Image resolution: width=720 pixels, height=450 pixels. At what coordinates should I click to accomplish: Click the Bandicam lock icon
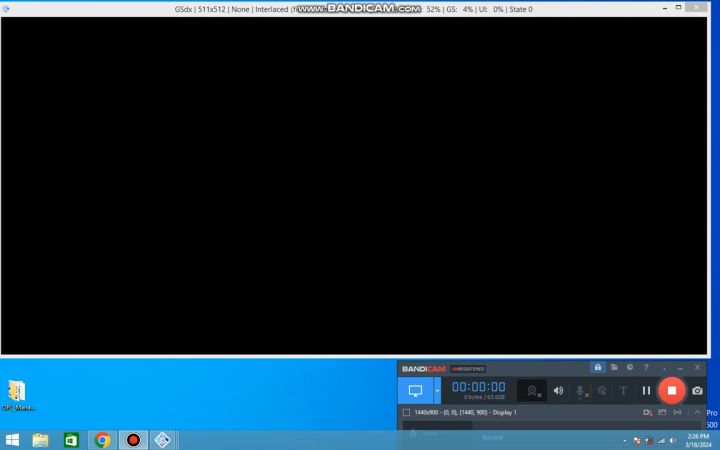point(598,367)
